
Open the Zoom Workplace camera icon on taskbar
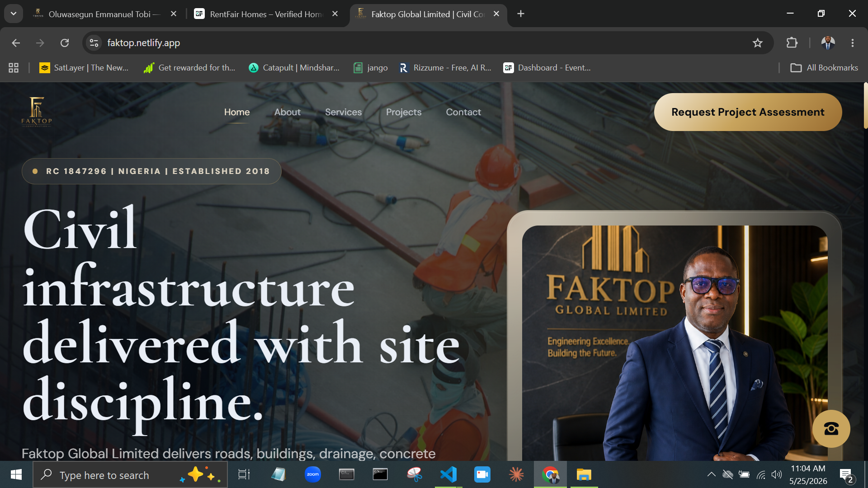pyautogui.click(x=482, y=474)
